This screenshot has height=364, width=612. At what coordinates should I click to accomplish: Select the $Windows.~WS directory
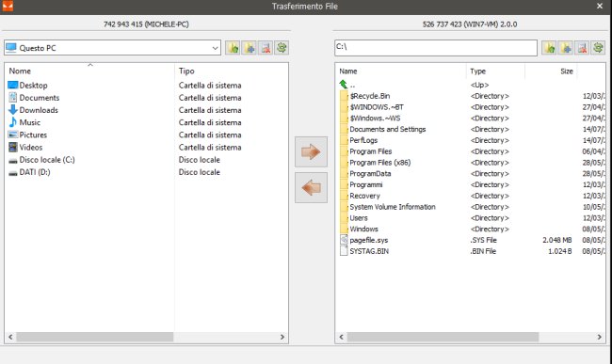click(375, 119)
